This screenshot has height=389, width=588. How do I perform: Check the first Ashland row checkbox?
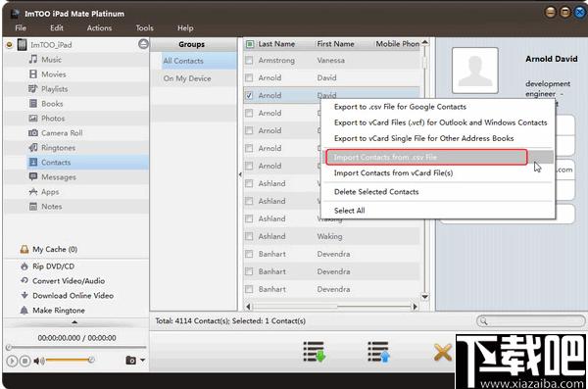[x=249, y=183]
